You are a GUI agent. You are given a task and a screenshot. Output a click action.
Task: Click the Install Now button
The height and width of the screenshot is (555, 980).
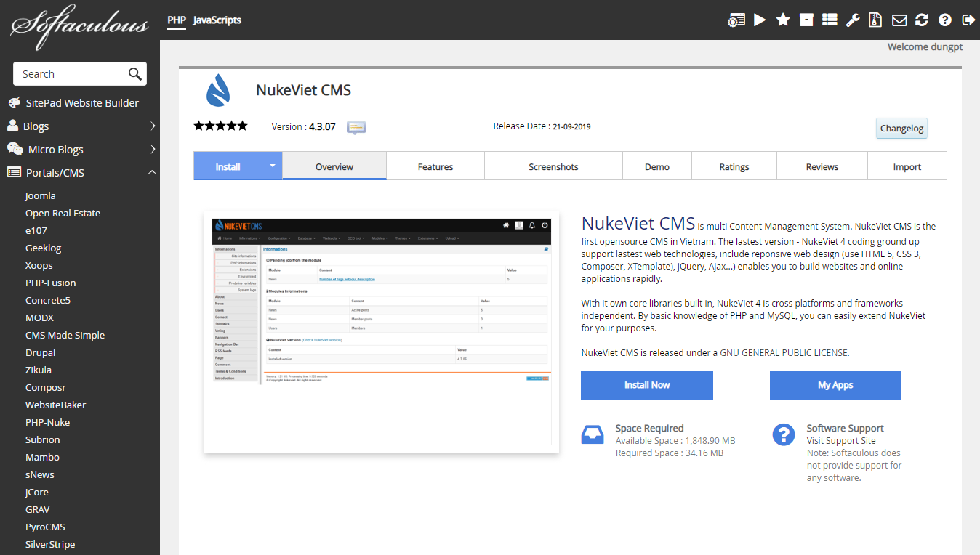(x=647, y=386)
